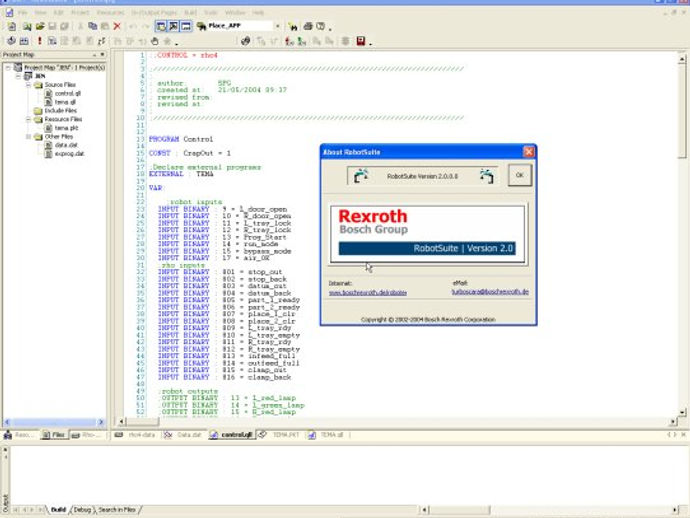The height and width of the screenshot is (518, 690).
Task: Click the green robot toolbar icon
Action: tap(302, 41)
